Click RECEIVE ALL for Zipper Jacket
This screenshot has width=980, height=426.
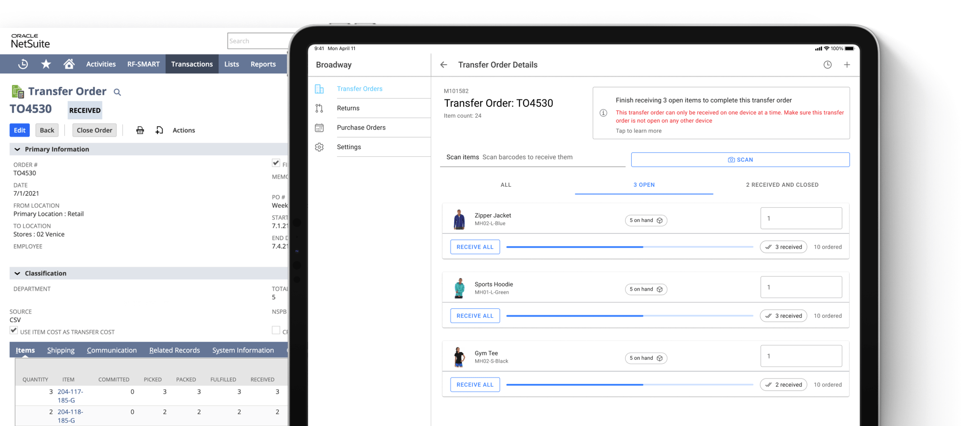(x=475, y=247)
